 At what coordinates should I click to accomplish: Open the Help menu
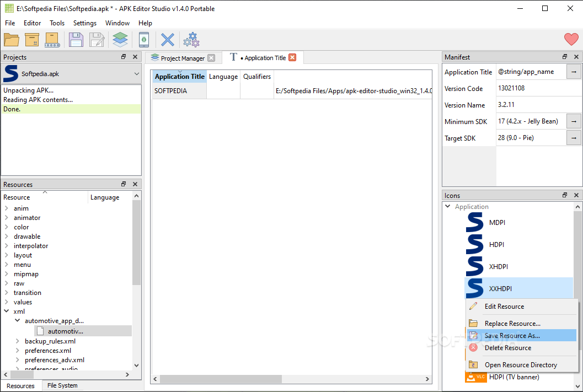[145, 23]
